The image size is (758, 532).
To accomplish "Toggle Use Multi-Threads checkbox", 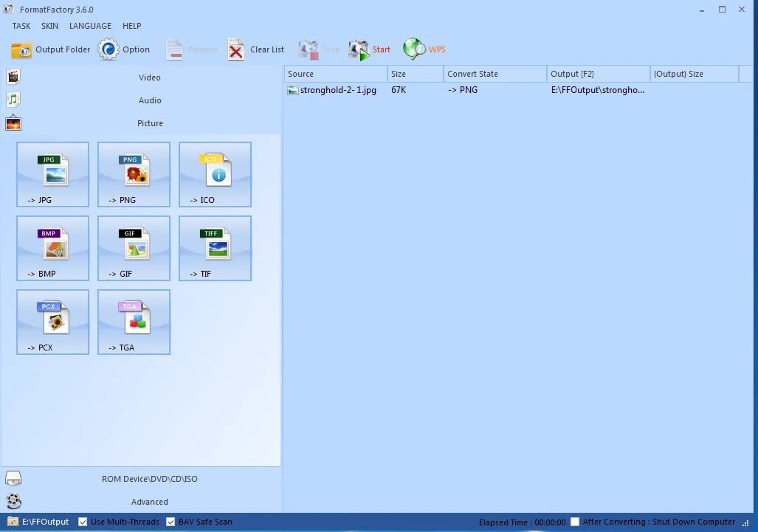I will point(83,522).
